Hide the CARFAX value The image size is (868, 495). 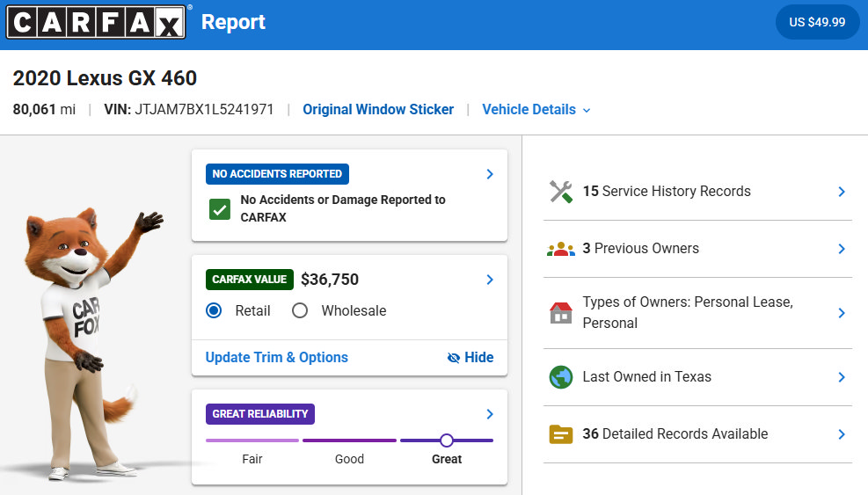470,358
